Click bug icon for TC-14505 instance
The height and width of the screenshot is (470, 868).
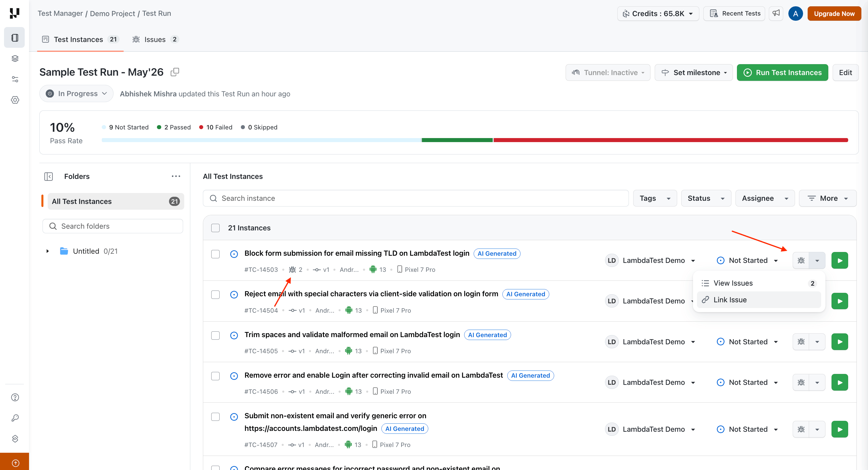pyautogui.click(x=801, y=341)
